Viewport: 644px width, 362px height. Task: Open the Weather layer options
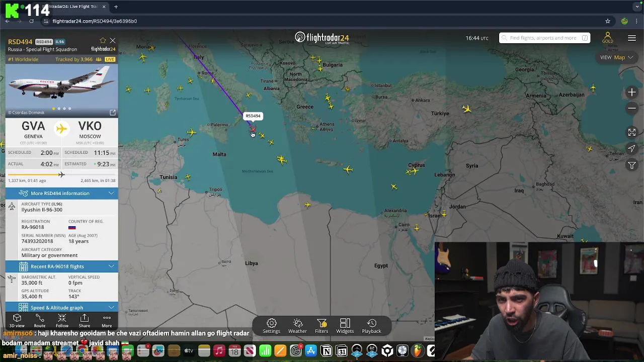[297, 326]
